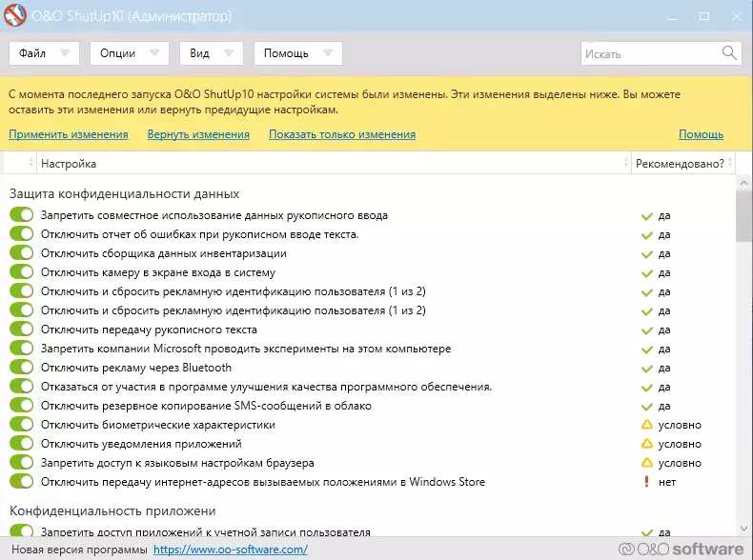Toggle Microsoft experiments switch

pyautogui.click(x=21, y=348)
